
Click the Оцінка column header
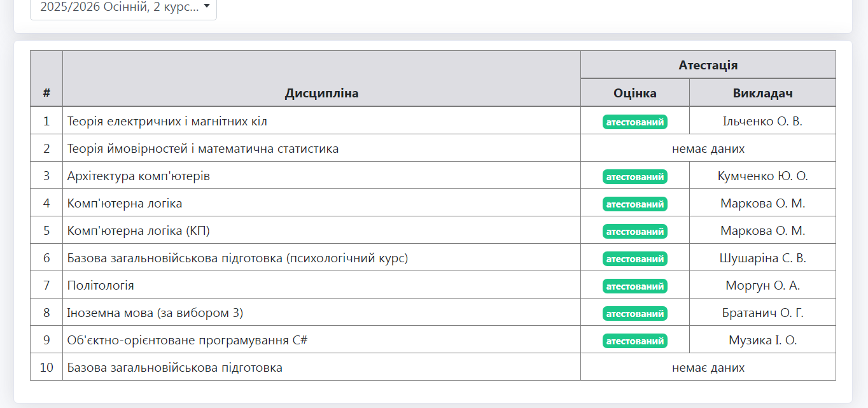point(634,93)
